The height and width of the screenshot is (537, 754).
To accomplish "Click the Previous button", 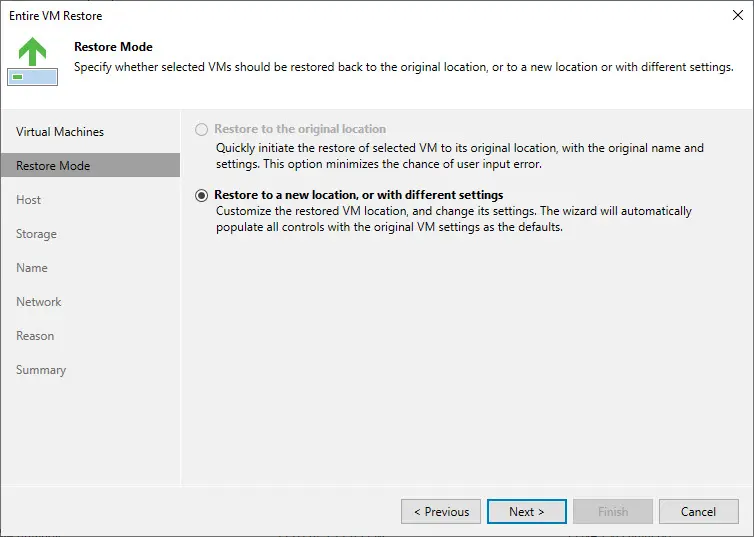I will 440,512.
